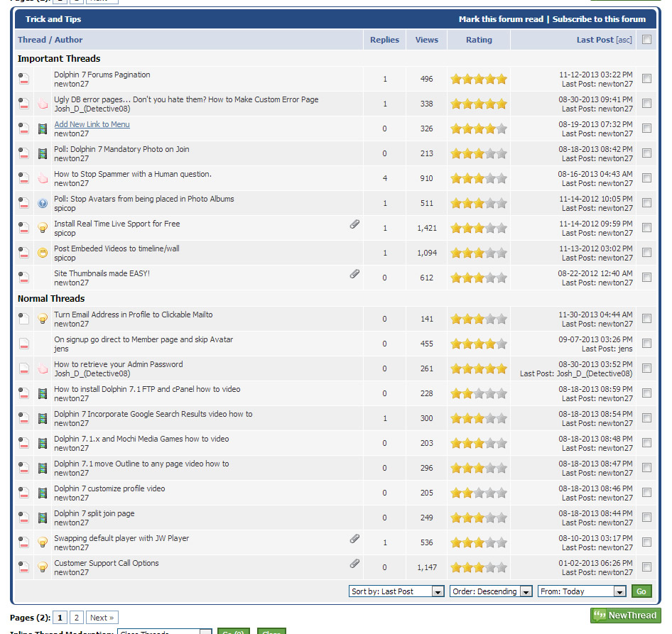
Task: Click 'Trick and Tips' forum title
Action: 53,19
